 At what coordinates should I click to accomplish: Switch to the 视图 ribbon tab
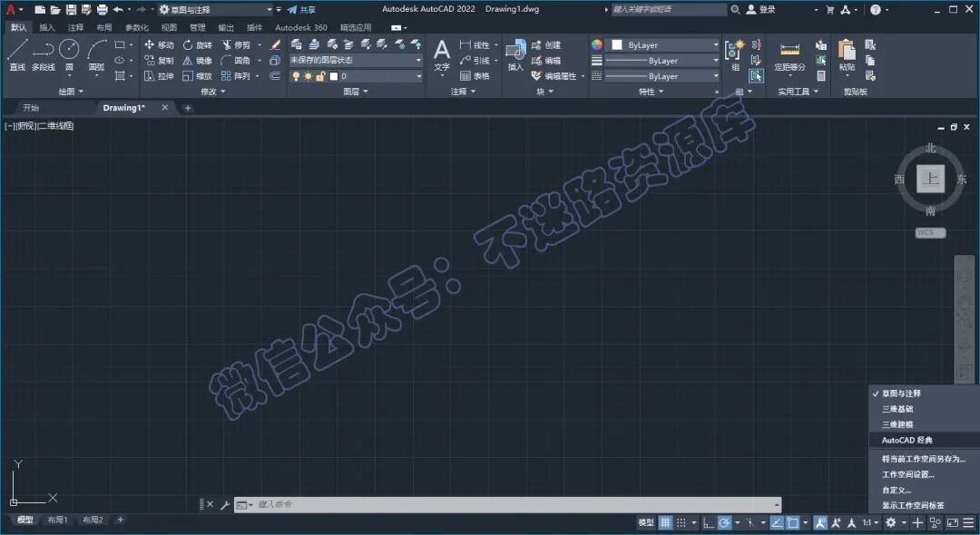coord(169,27)
